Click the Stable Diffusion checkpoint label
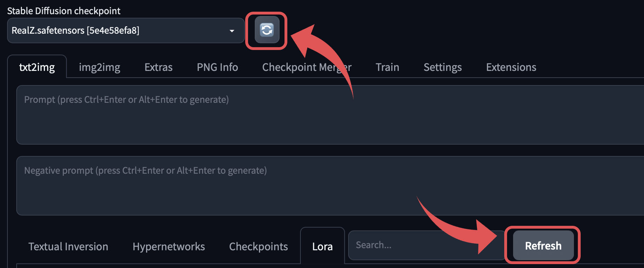This screenshot has width=644, height=268. click(x=64, y=11)
